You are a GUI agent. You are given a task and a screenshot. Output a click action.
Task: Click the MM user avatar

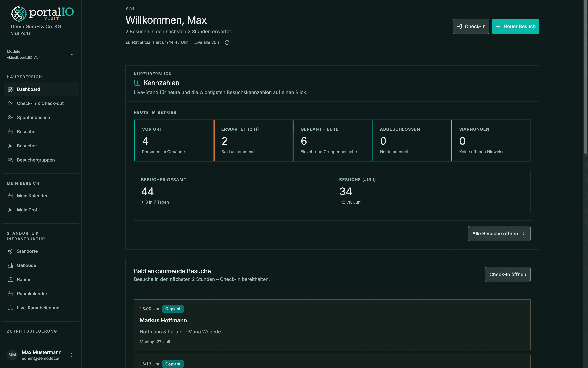coord(12,355)
